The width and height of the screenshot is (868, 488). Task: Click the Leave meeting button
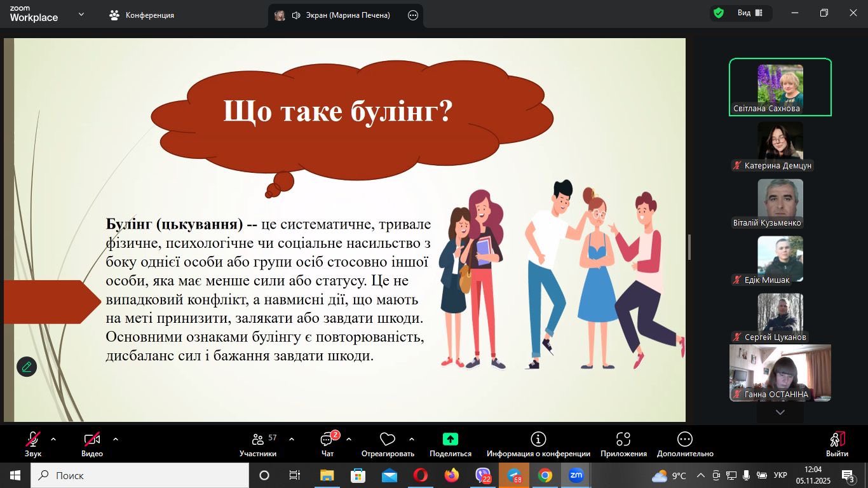(x=837, y=444)
